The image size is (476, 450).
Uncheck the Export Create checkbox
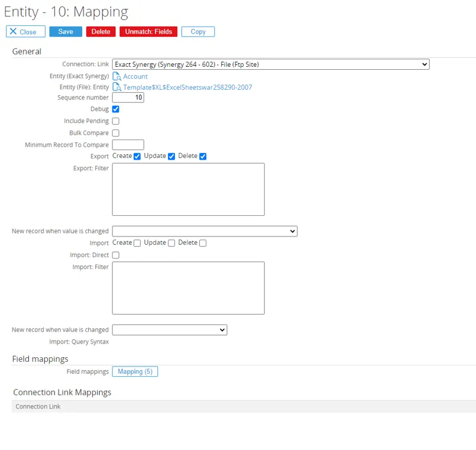(x=137, y=157)
